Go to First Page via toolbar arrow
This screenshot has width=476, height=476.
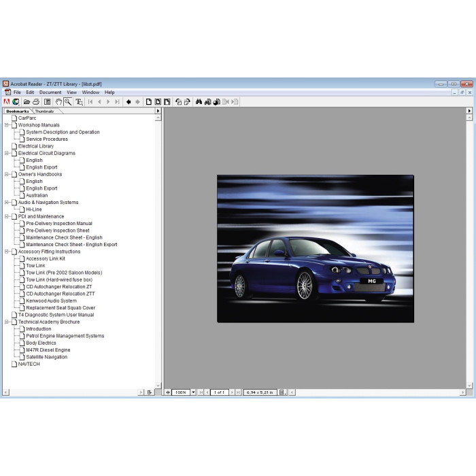pos(90,102)
